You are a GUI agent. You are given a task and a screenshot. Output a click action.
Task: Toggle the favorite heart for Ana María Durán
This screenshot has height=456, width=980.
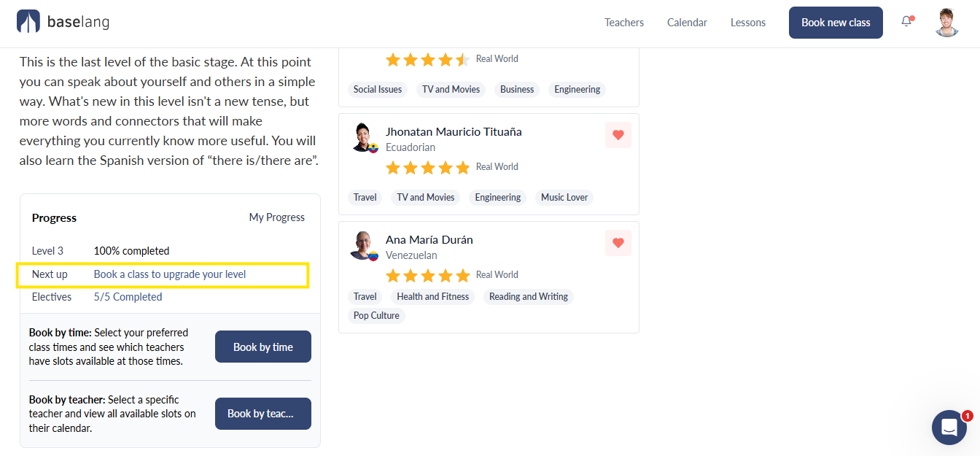[x=618, y=243]
